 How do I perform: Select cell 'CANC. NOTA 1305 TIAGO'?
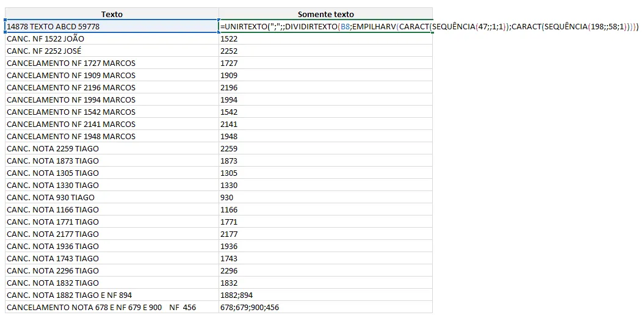(112, 173)
